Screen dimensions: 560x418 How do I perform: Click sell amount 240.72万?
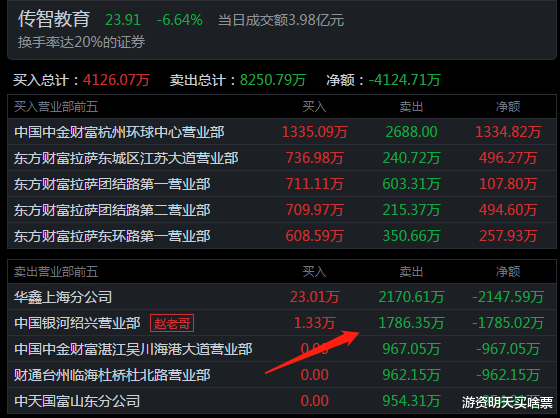click(411, 158)
